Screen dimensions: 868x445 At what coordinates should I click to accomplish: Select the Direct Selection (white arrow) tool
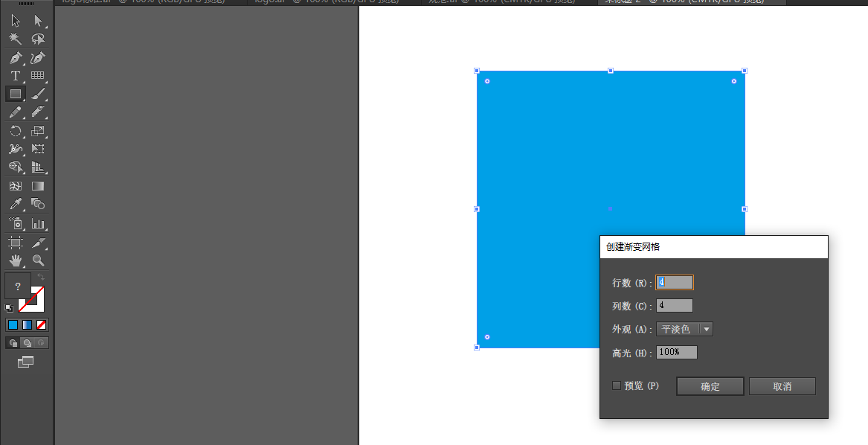38,21
